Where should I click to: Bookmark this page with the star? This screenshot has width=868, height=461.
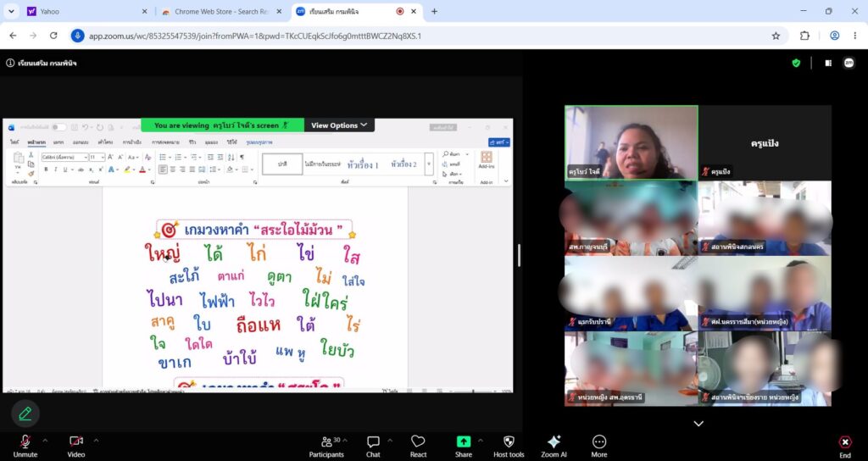776,36
